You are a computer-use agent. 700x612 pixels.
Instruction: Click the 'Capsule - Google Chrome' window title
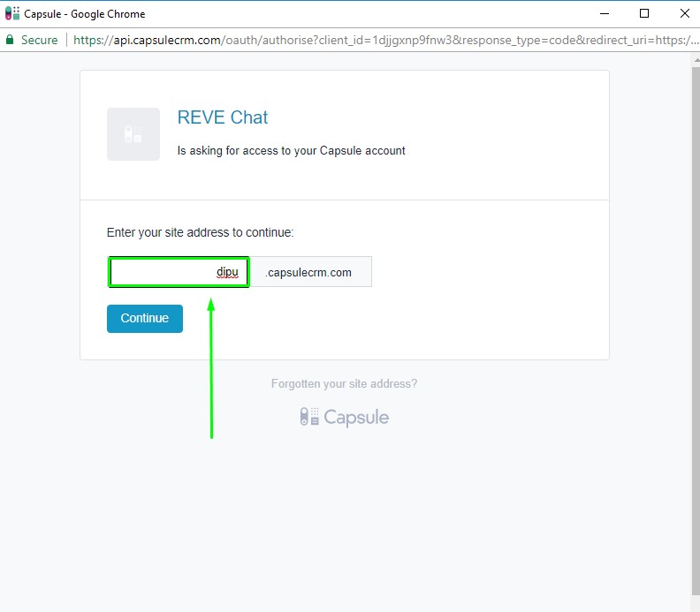[x=85, y=14]
